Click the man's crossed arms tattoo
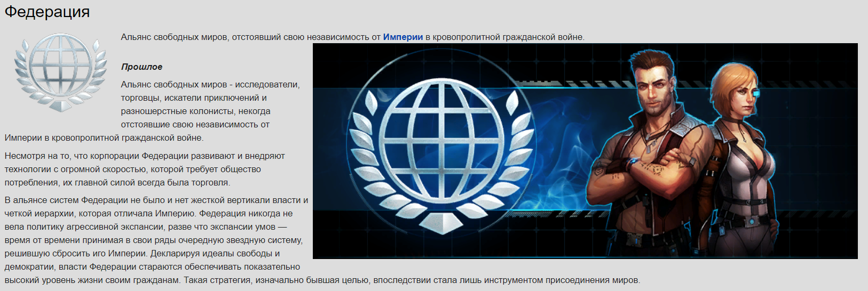The height and width of the screenshot is (291, 868). pos(656,169)
